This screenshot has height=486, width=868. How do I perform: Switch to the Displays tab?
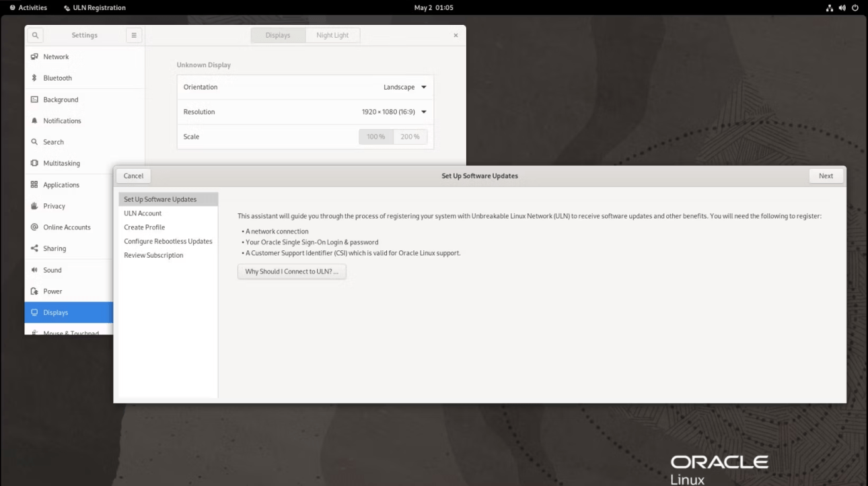tap(278, 35)
